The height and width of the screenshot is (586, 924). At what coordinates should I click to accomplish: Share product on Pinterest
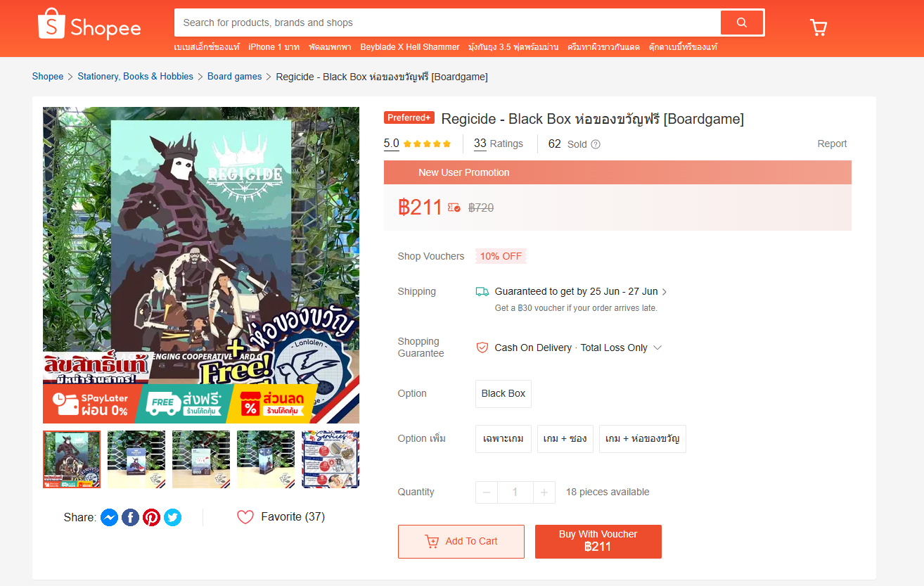(x=151, y=518)
